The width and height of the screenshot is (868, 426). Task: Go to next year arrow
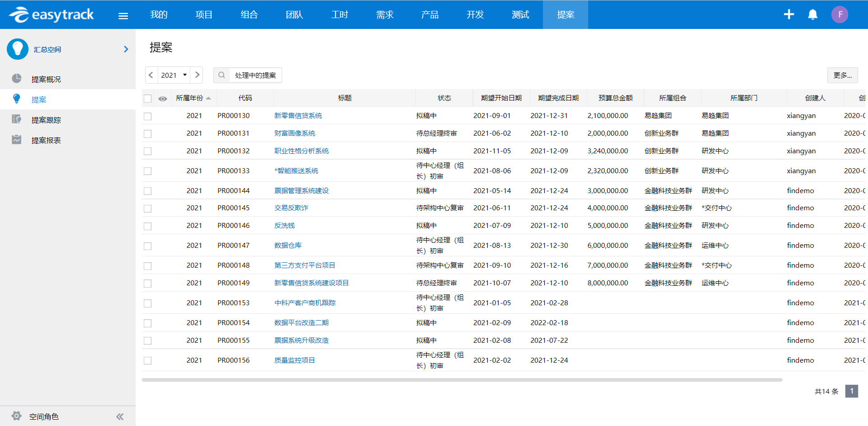click(x=197, y=75)
